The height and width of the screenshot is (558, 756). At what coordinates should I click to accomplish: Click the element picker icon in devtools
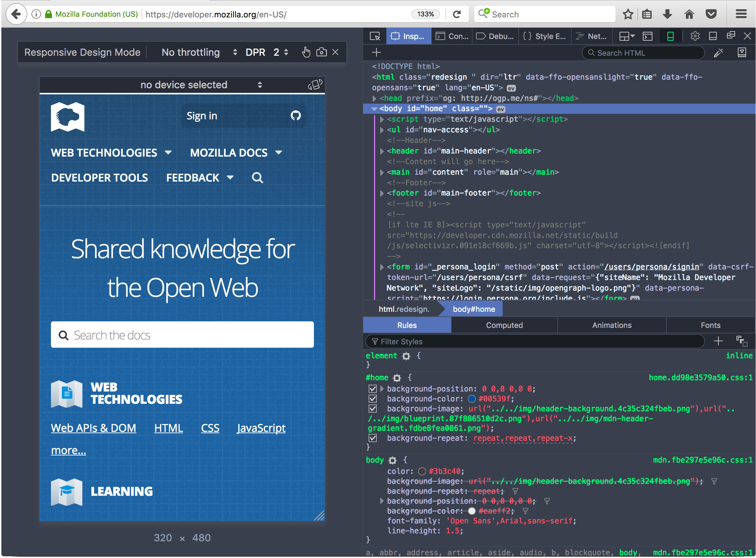click(375, 36)
